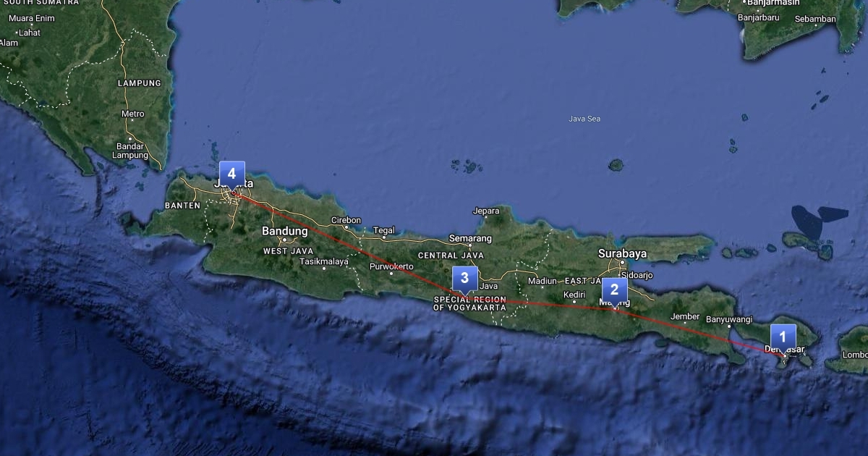This screenshot has width=868, height=456.
Task: Select the Tegal city label
Action: pos(384,230)
